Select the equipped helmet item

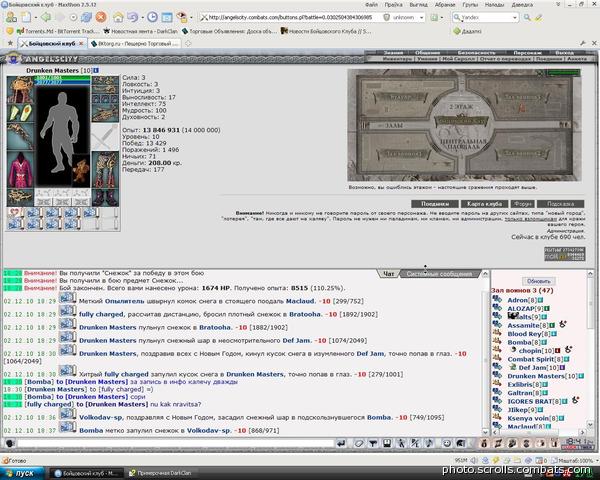pyautogui.click(x=21, y=89)
